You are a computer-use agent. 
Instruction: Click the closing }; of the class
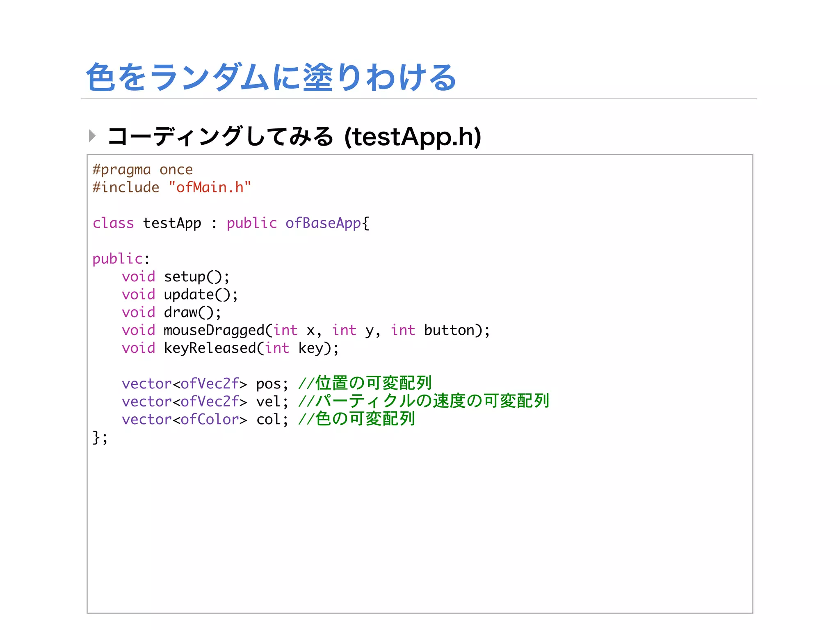pyautogui.click(x=100, y=438)
